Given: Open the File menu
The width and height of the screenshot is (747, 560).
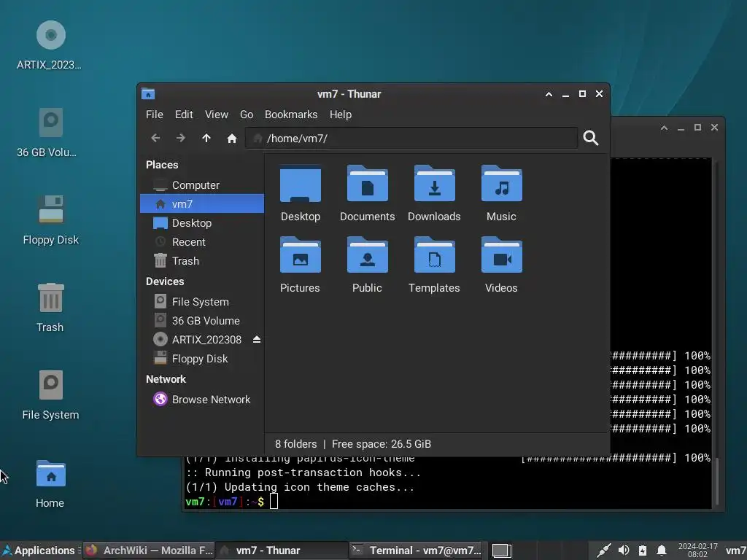Looking at the screenshot, I should pyautogui.click(x=155, y=114).
